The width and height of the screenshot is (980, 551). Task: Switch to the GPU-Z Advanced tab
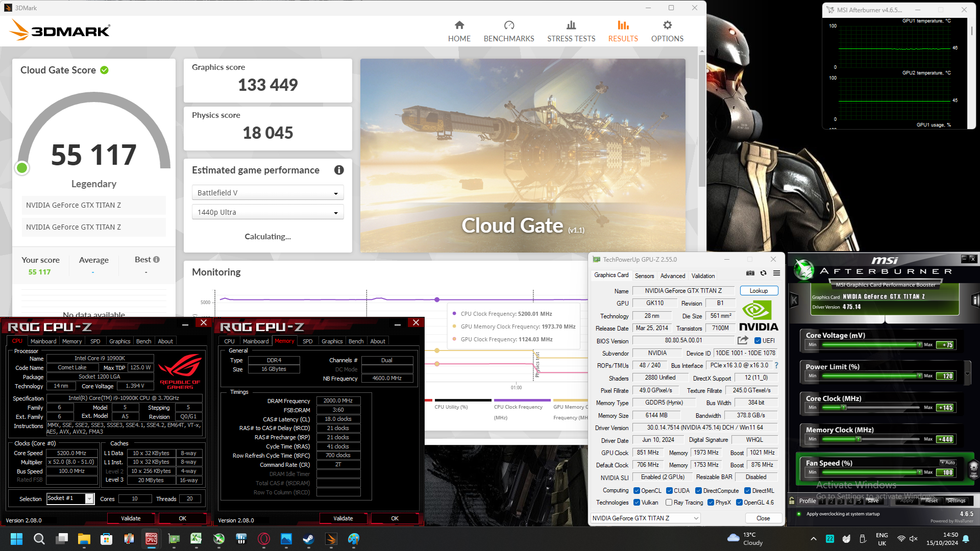673,275
